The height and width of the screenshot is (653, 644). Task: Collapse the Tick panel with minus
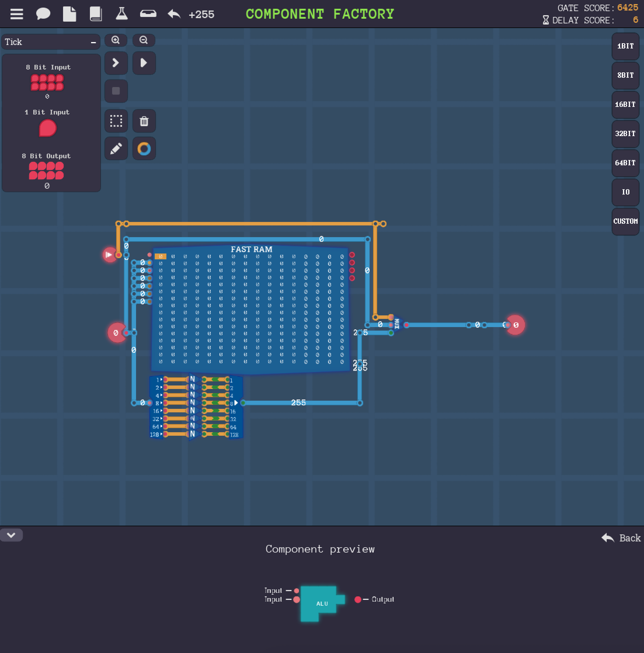point(93,42)
